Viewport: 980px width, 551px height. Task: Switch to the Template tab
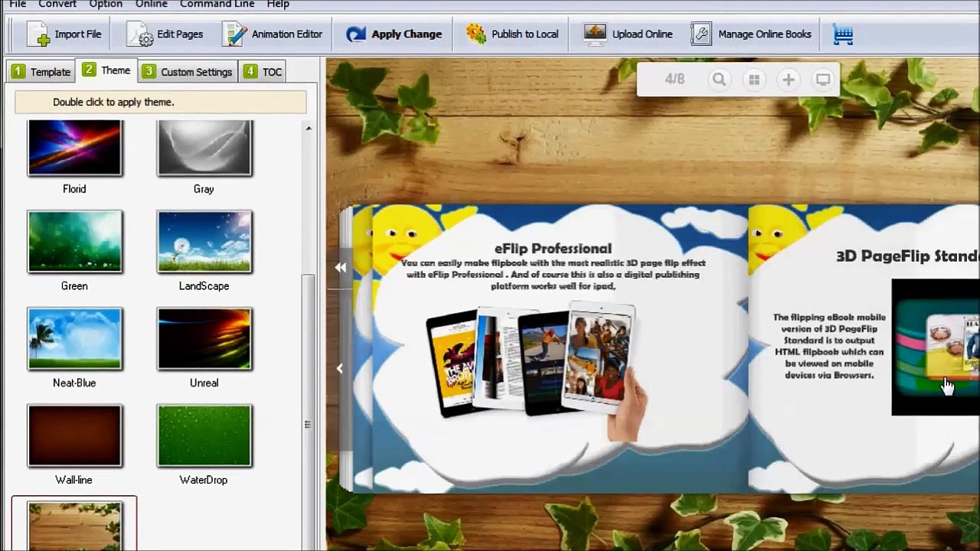point(41,72)
